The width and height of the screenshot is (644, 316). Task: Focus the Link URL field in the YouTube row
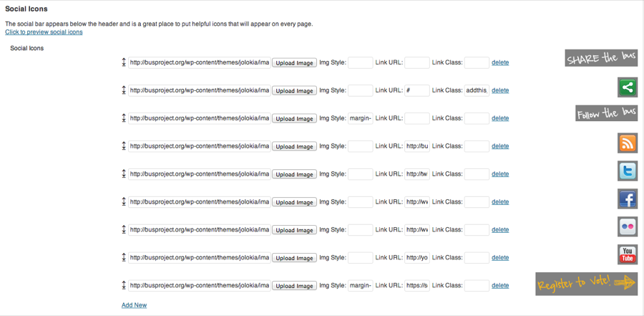(x=417, y=257)
